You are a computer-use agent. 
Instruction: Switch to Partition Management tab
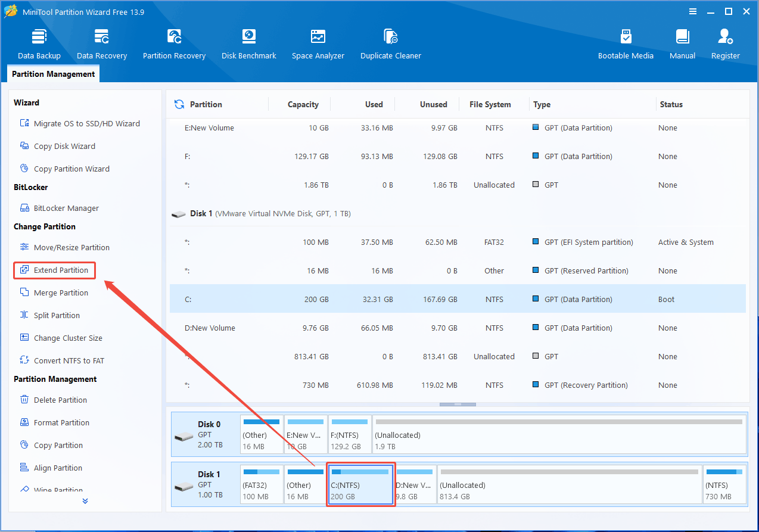54,74
